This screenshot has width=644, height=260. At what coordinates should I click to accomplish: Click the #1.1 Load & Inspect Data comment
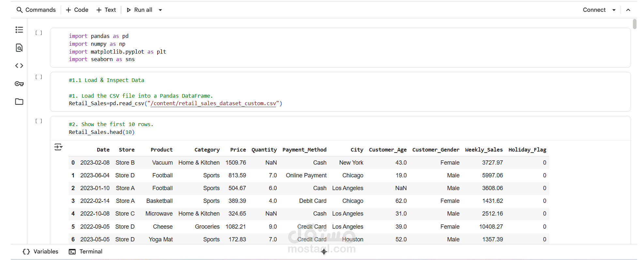(x=106, y=80)
